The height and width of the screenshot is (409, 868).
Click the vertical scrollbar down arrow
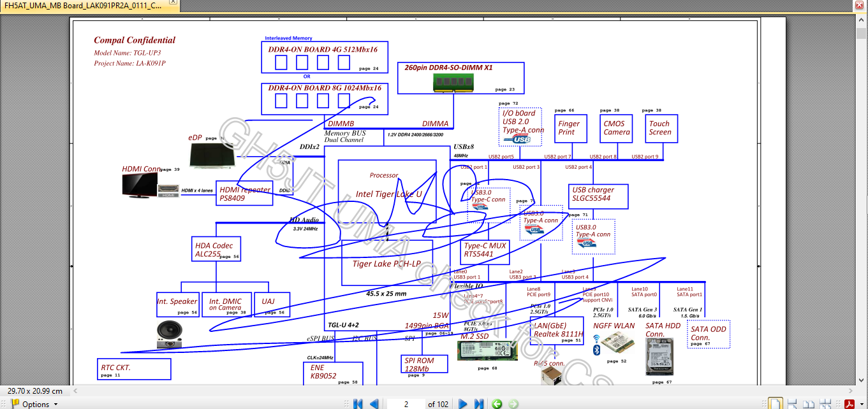(x=862, y=380)
